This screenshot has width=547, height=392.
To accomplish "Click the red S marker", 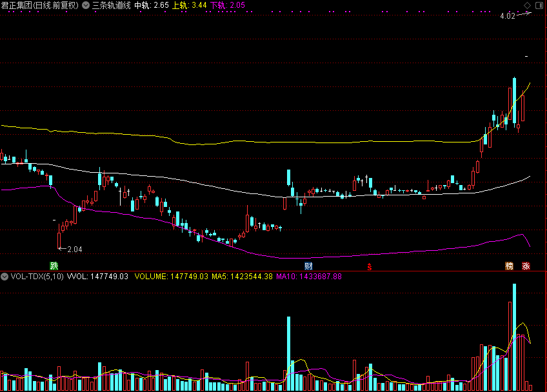I will (x=370, y=267).
